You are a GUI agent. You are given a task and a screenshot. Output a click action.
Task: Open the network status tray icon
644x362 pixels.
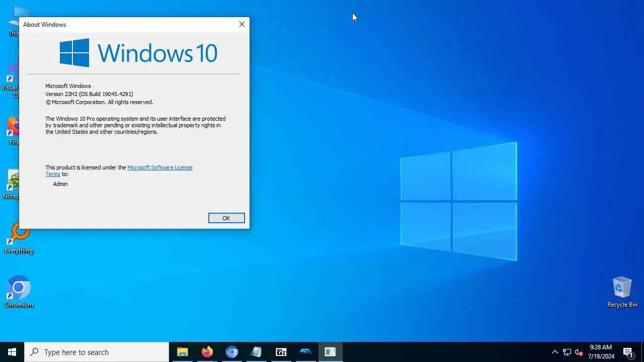(567, 352)
